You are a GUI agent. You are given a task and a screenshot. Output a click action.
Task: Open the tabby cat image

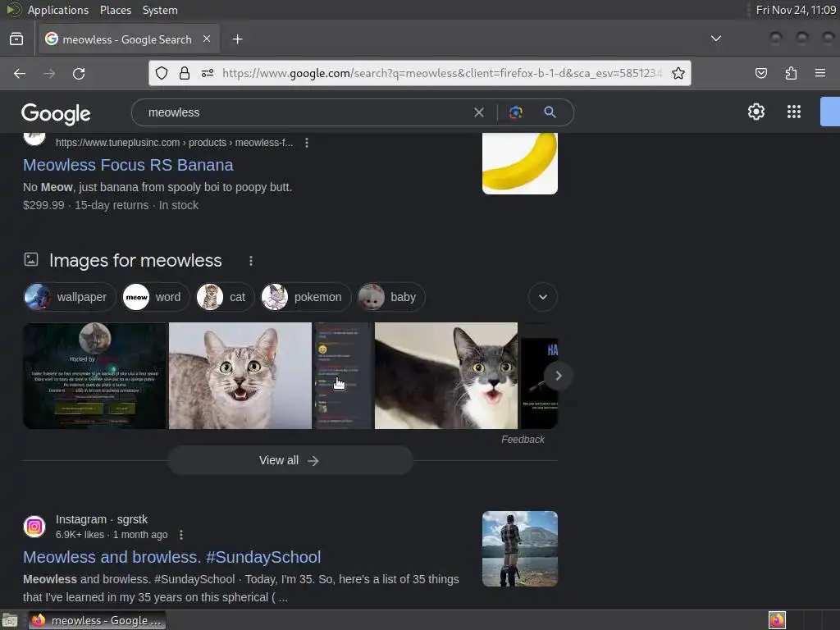(x=240, y=376)
